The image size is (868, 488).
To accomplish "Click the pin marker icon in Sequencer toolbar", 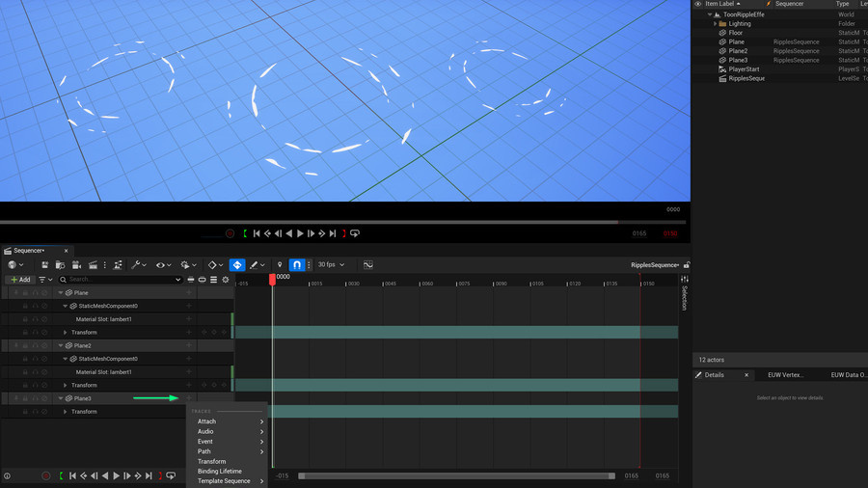I will (x=280, y=265).
